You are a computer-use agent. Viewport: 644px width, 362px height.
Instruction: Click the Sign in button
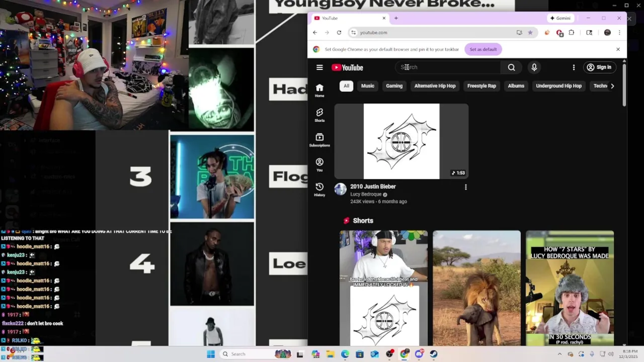coord(600,67)
